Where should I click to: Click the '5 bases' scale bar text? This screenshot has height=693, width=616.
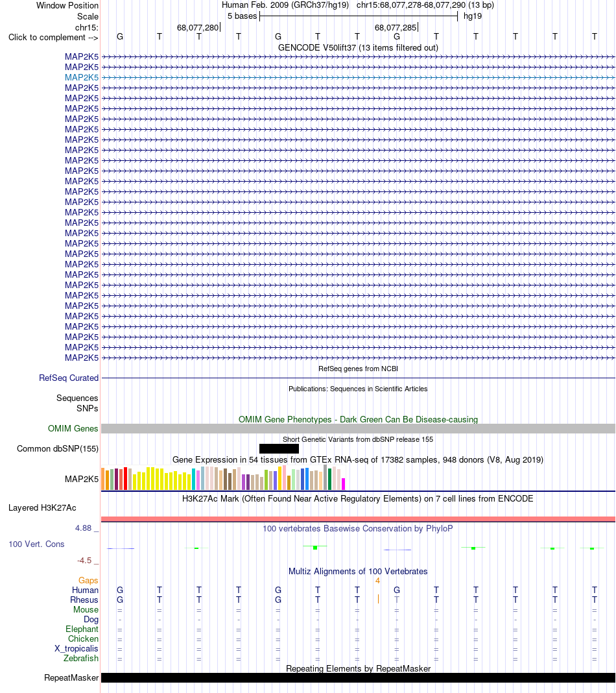pyautogui.click(x=242, y=16)
